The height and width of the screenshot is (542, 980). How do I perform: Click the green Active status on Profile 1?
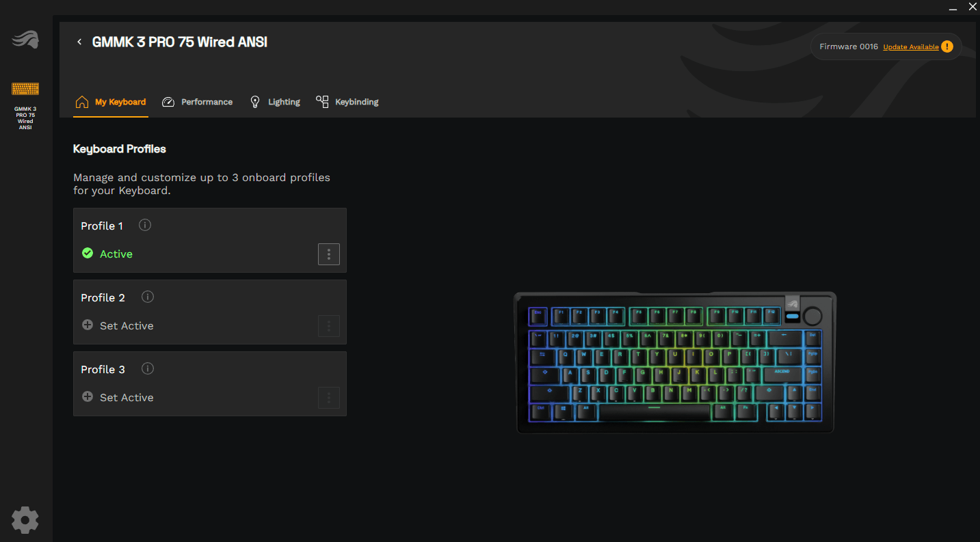tap(107, 254)
